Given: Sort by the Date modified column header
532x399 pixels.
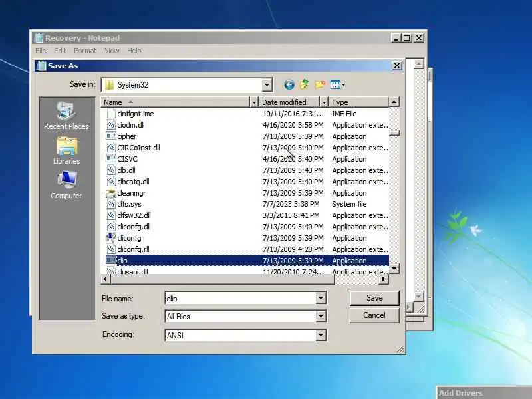Looking at the screenshot, I should click(x=289, y=102).
